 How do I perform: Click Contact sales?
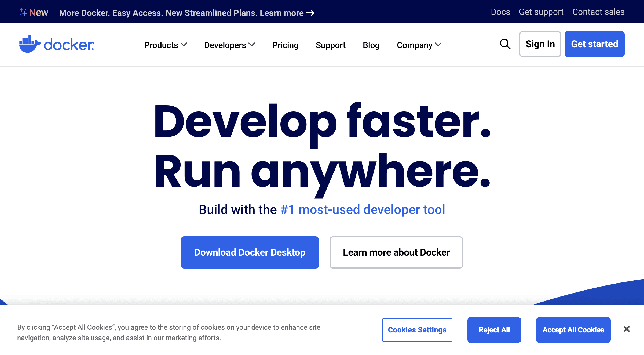598,12
